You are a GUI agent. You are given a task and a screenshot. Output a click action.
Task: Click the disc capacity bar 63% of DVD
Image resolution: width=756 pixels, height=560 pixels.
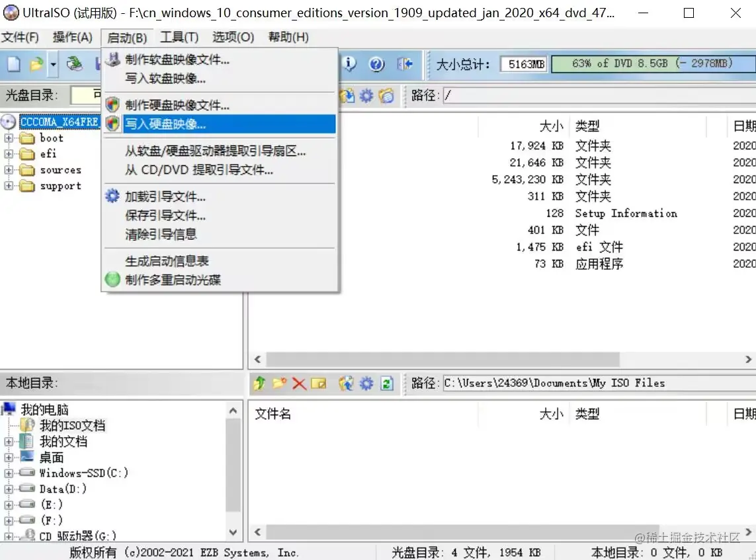(x=653, y=63)
